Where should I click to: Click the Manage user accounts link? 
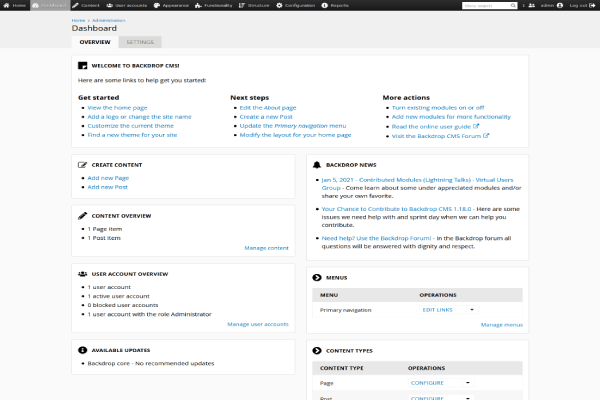[x=258, y=324]
